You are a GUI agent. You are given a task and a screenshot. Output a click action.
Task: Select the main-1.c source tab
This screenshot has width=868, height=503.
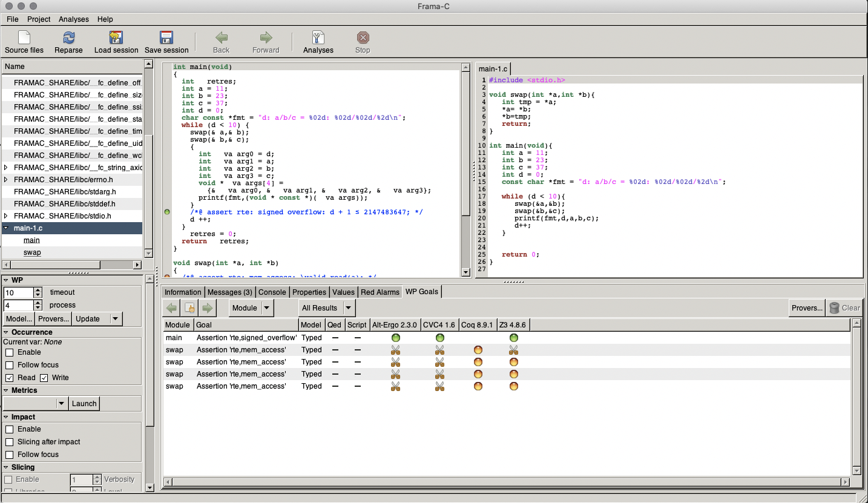pyautogui.click(x=493, y=69)
